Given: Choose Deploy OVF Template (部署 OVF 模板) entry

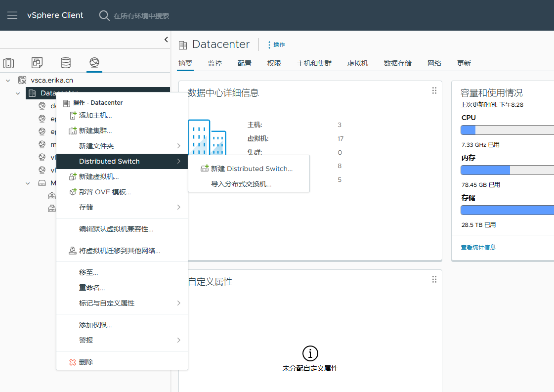Looking at the screenshot, I should coord(122,192).
